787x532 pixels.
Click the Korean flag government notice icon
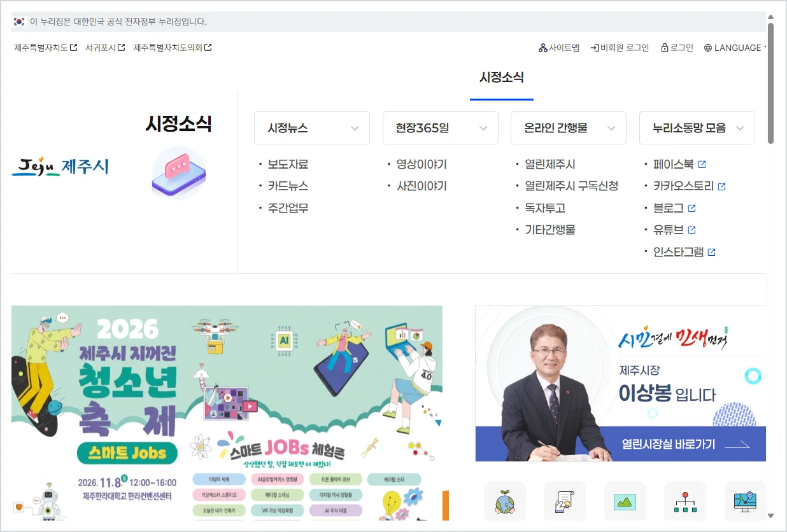tap(19, 21)
